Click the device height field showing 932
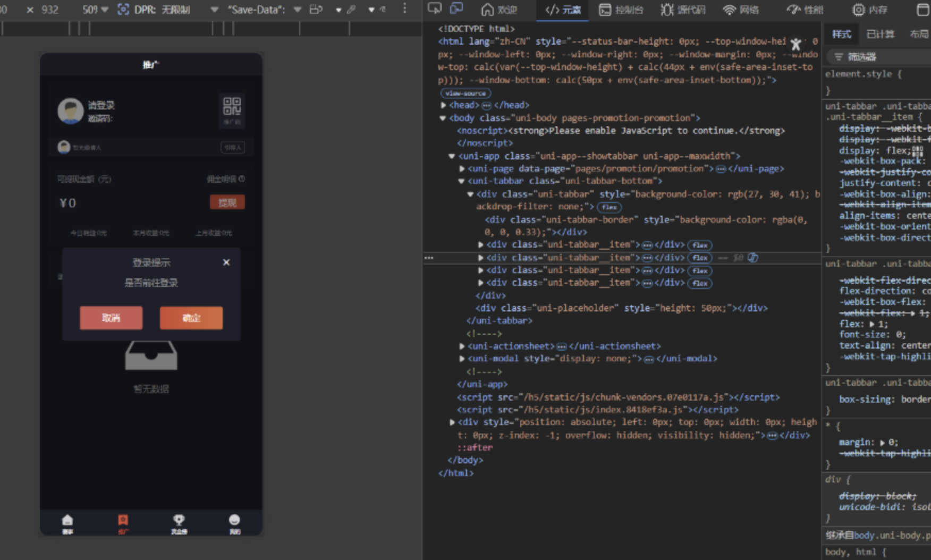931x560 pixels. click(49, 10)
